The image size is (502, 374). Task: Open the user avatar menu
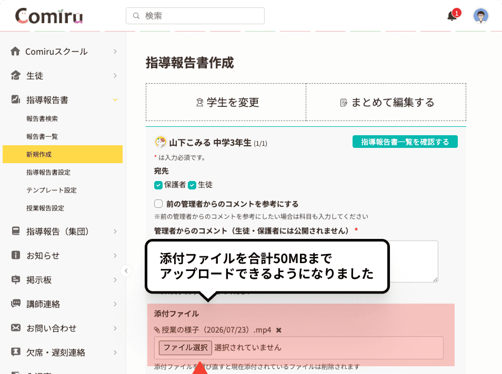click(481, 16)
